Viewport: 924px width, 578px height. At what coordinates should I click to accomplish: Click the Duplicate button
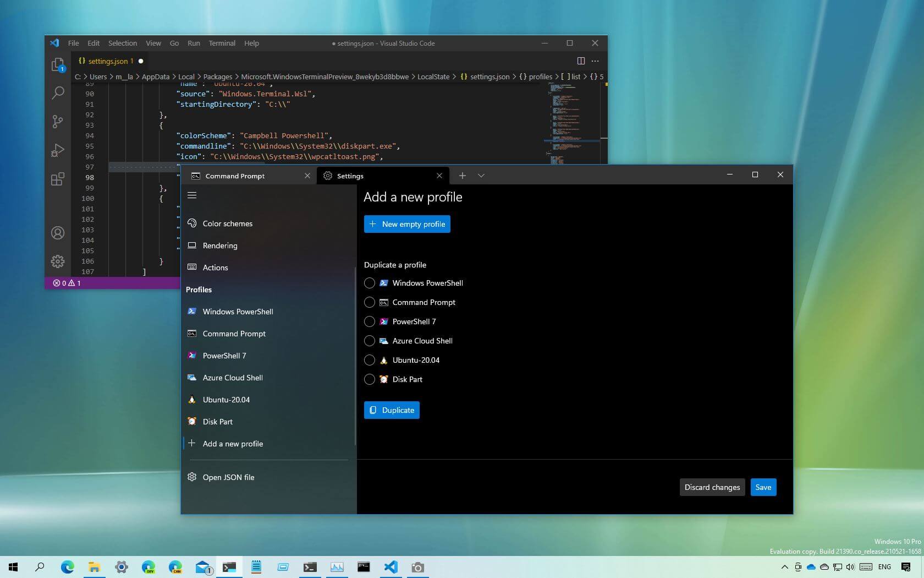(x=392, y=410)
